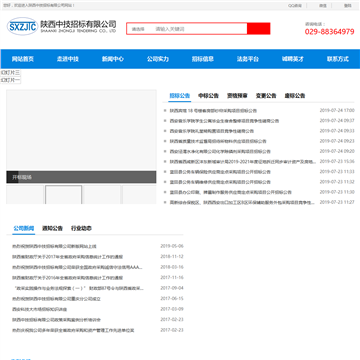This screenshot has height=360, width=360.
Task: Open the news item dated 2019-05-06
Action: pyautogui.click(x=54, y=246)
